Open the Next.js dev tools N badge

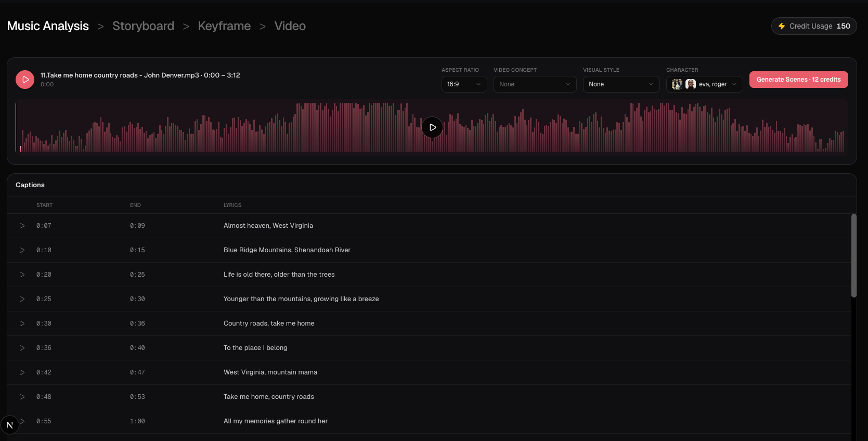coord(9,425)
